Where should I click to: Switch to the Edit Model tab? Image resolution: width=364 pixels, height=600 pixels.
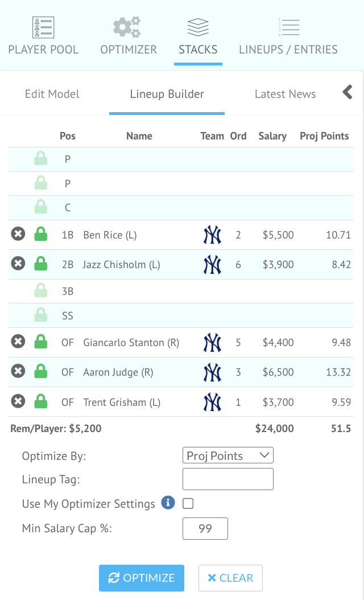pos(52,94)
